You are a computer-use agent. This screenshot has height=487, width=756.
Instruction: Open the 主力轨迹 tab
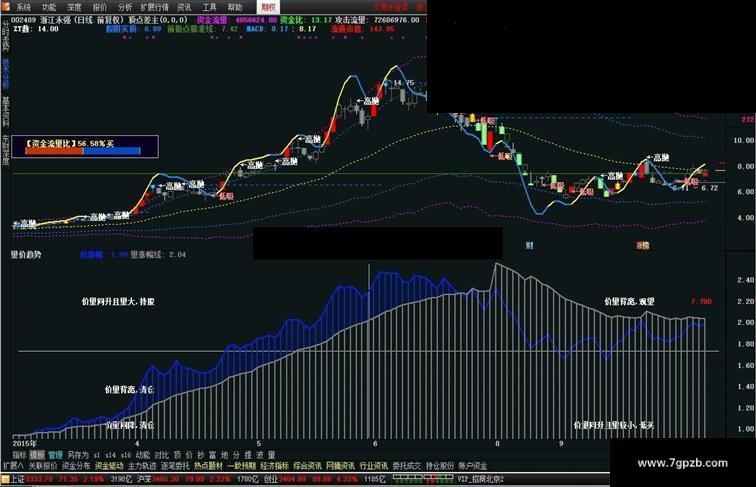(x=142, y=466)
